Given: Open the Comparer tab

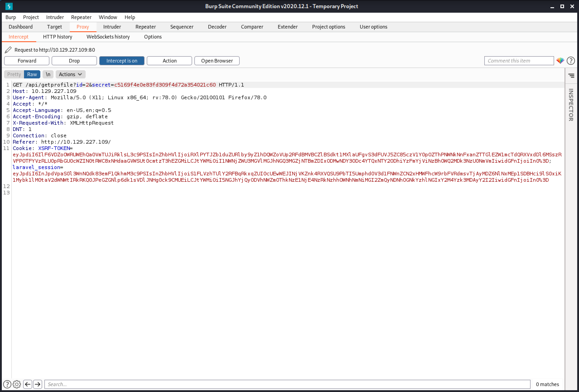Looking at the screenshot, I should pos(252,27).
